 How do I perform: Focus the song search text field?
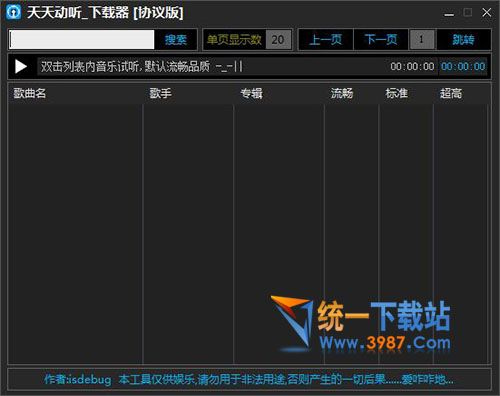click(82, 40)
